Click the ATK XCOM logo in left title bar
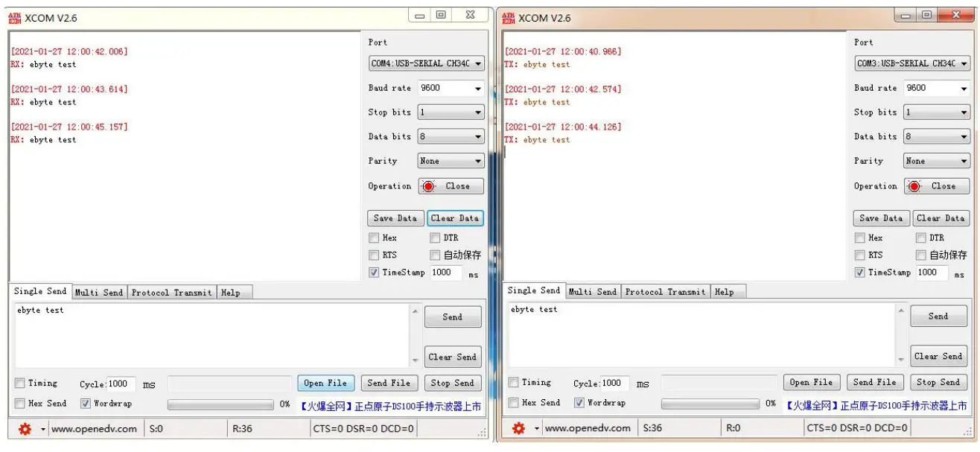The height and width of the screenshot is (452, 980). click(x=14, y=18)
